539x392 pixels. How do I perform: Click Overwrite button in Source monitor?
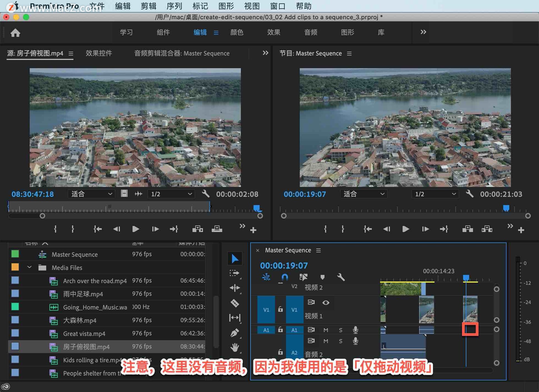pyautogui.click(x=217, y=229)
